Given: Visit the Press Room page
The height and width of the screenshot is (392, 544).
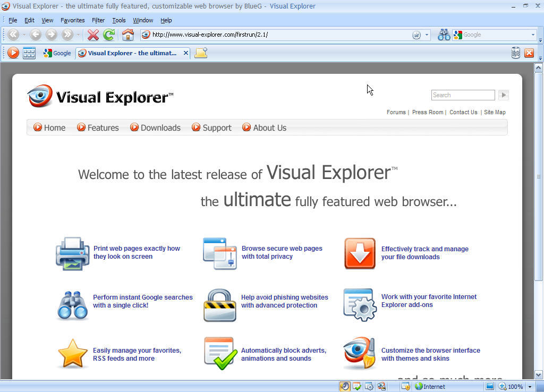Looking at the screenshot, I should point(428,112).
